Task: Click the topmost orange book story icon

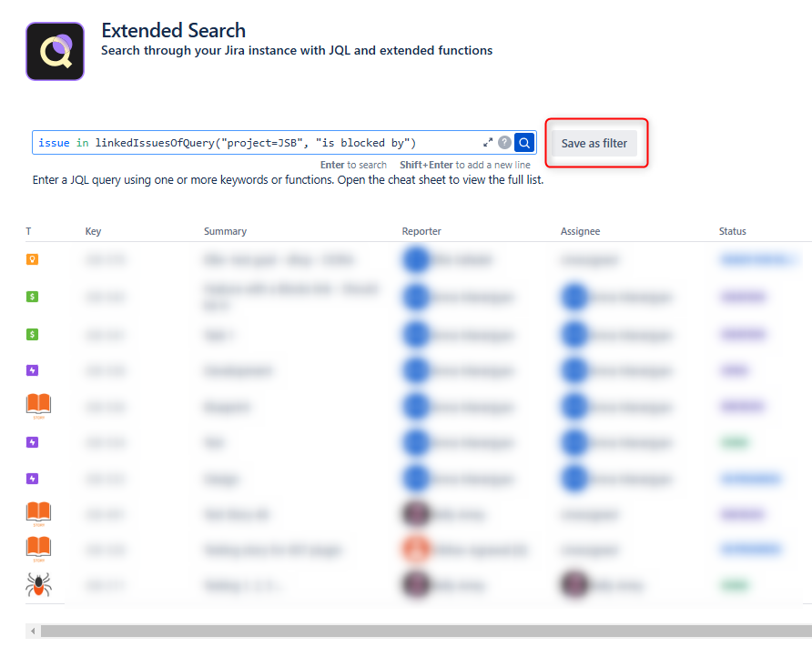Action: click(38, 406)
